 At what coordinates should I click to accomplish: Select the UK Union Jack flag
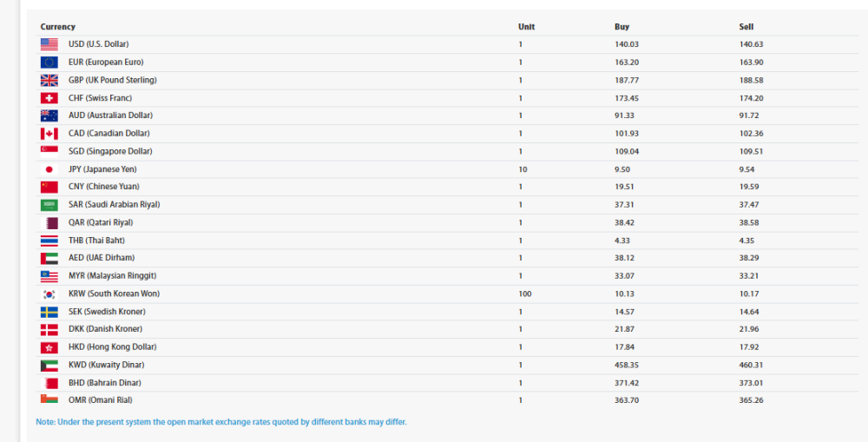(x=49, y=80)
